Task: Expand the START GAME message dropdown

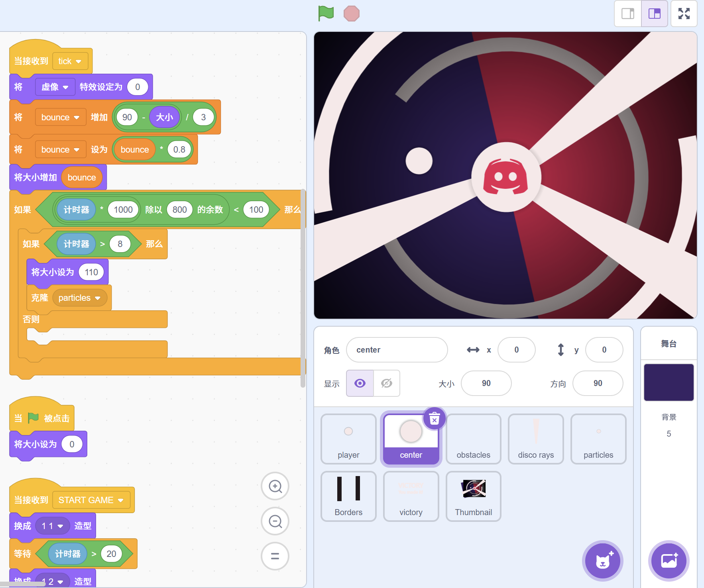Action: [120, 500]
